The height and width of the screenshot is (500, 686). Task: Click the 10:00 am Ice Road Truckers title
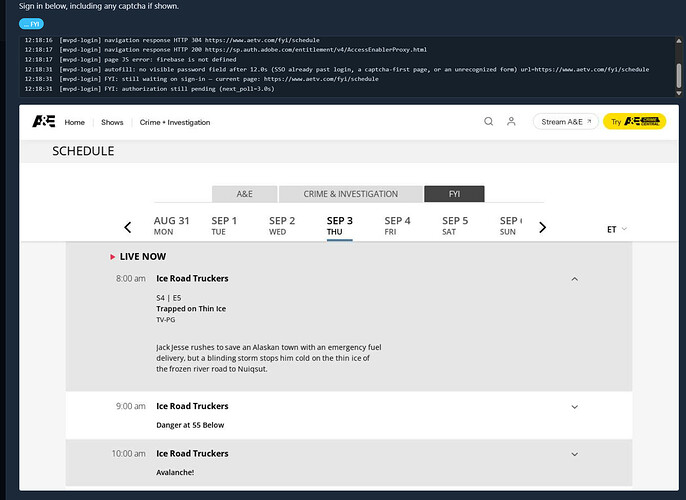(x=192, y=454)
